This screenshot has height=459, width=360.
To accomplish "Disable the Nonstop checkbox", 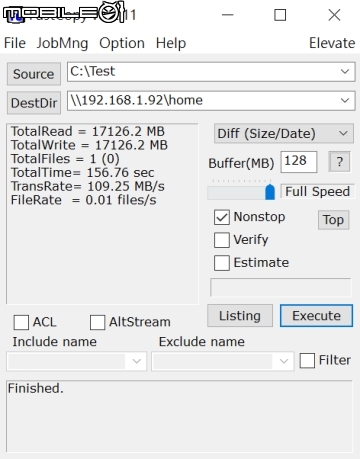I will tap(222, 217).
